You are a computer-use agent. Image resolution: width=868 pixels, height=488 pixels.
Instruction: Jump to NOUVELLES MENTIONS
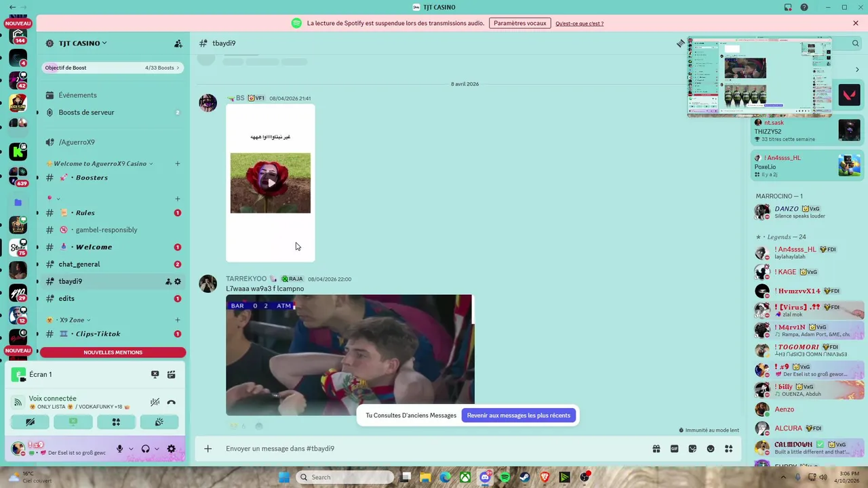click(113, 352)
